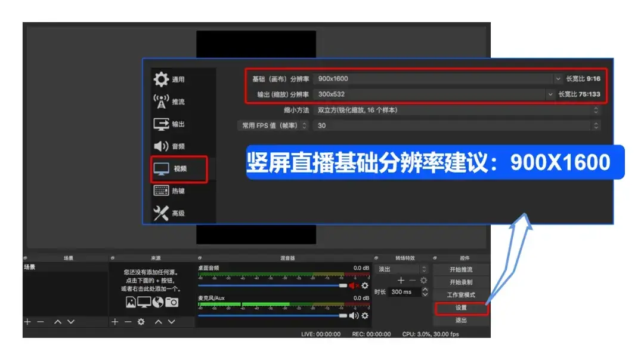Viewport: 644px width, 360px height.
Task: Click the 长宽比 9:16 aspect ratio label
Action: click(583, 79)
